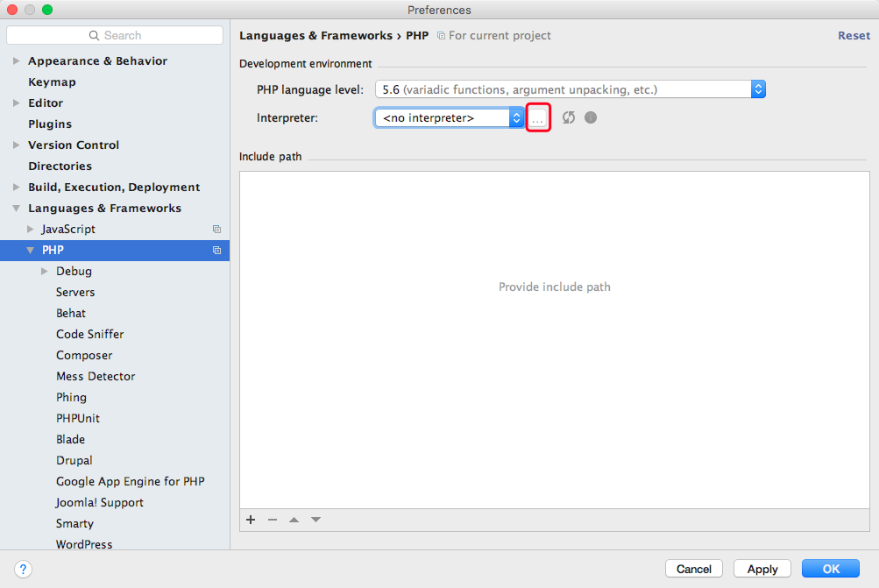The height and width of the screenshot is (588, 879).
Task: Click project-level icon beside PHP row
Action: click(x=217, y=251)
